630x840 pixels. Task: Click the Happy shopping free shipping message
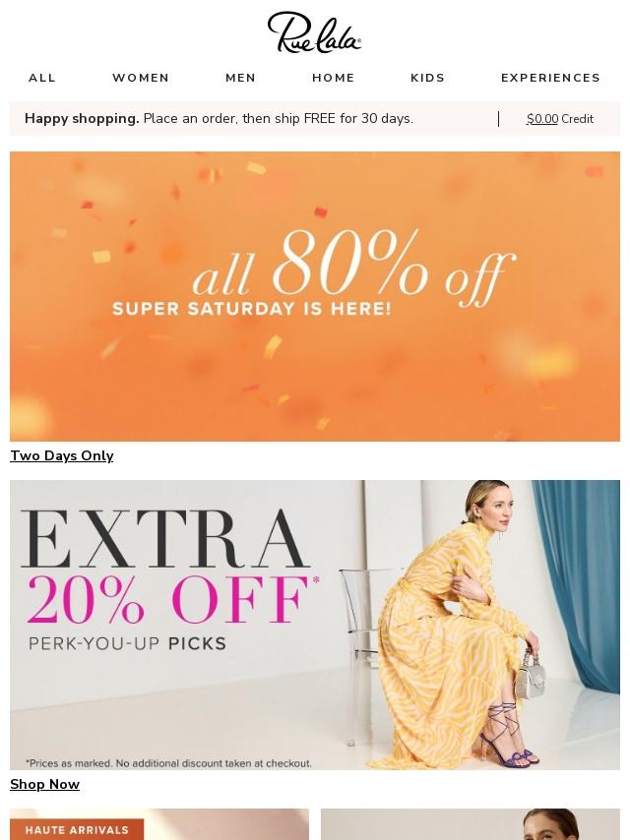(x=219, y=118)
